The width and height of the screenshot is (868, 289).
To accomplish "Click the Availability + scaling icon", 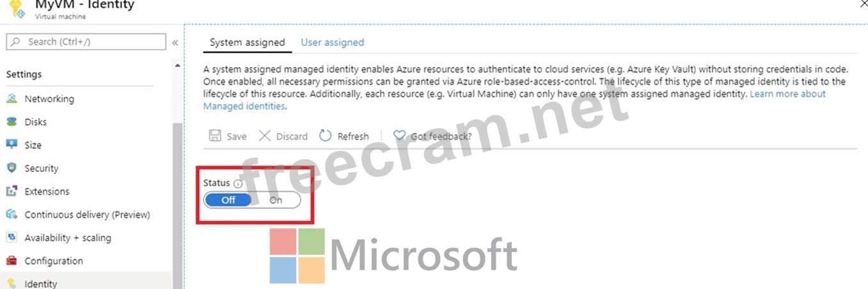I will [12, 237].
